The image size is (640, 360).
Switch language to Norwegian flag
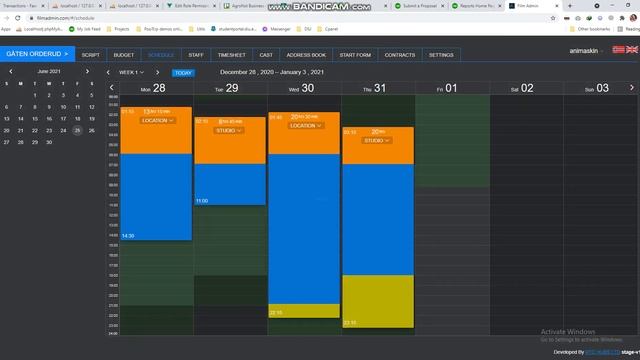point(618,49)
